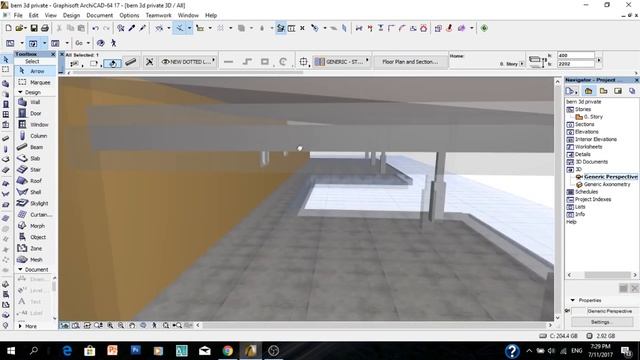Viewport: 640px width, 360px height.
Task: Open Sections in Navigator tree
Action: [x=584, y=124]
